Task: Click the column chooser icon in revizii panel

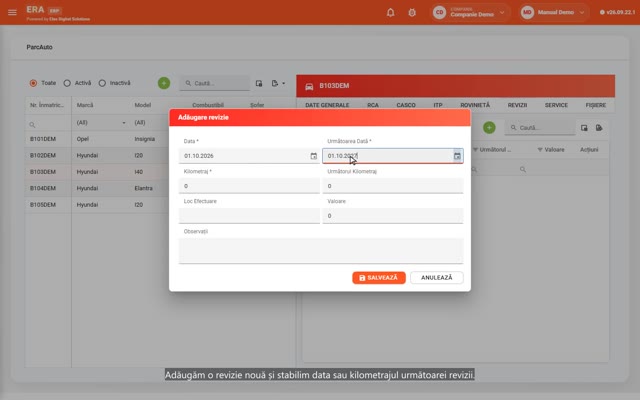Action: point(584,128)
